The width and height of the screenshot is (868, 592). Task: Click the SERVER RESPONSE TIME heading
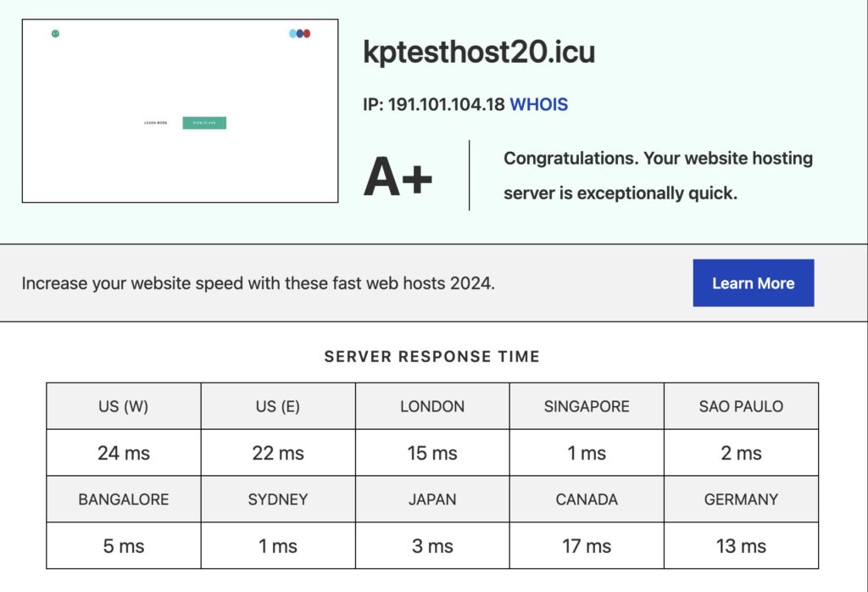tap(433, 357)
